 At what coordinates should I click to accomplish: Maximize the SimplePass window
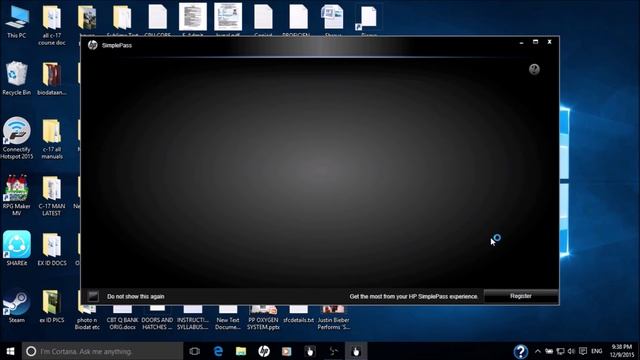536,42
